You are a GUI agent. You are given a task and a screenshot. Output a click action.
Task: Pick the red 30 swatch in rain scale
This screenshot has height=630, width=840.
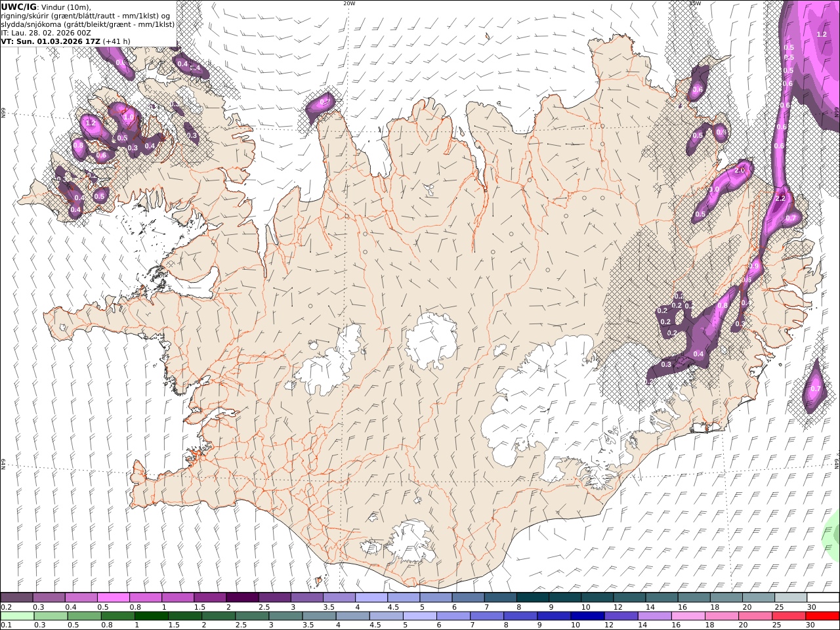[x=822, y=616]
